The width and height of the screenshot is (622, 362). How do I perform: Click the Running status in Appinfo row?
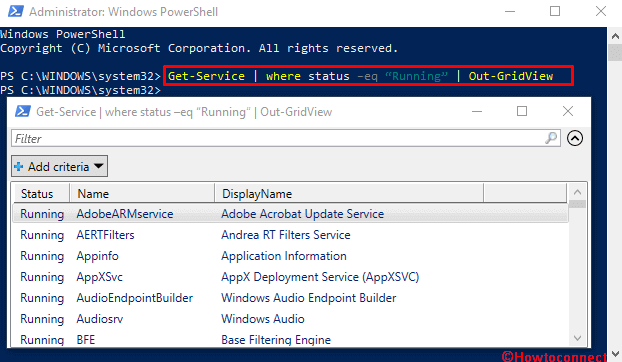pos(42,256)
